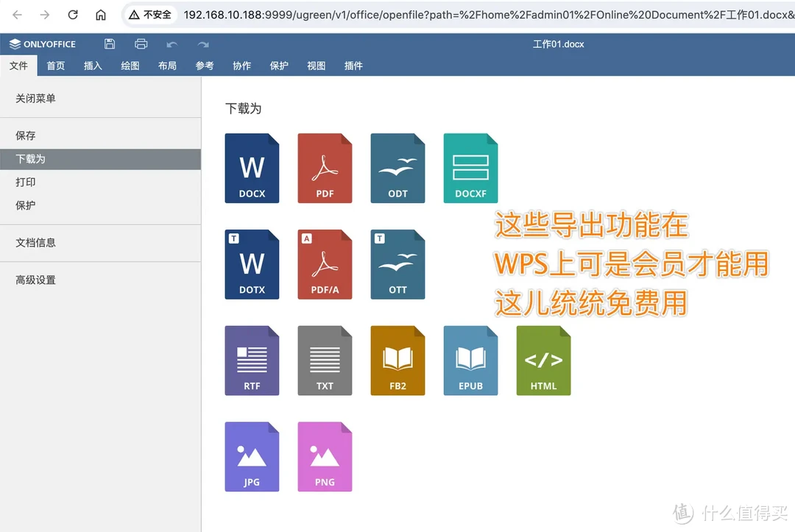Screen dimensions: 795x532
Task: Choose the FB2 ebook format
Action: (397, 360)
